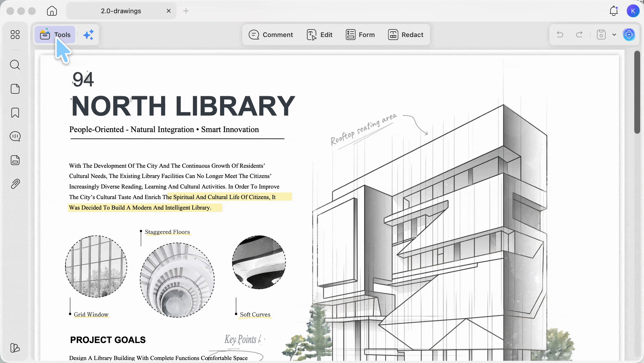This screenshot has height=363, width=644.
Task: Click the building sketch illustration
Action: [430, 232]
